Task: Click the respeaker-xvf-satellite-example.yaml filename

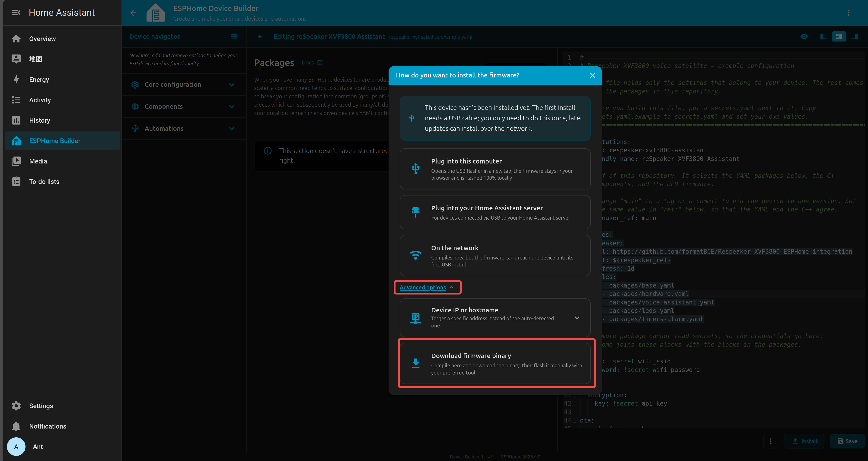Action: pos(430,37)
